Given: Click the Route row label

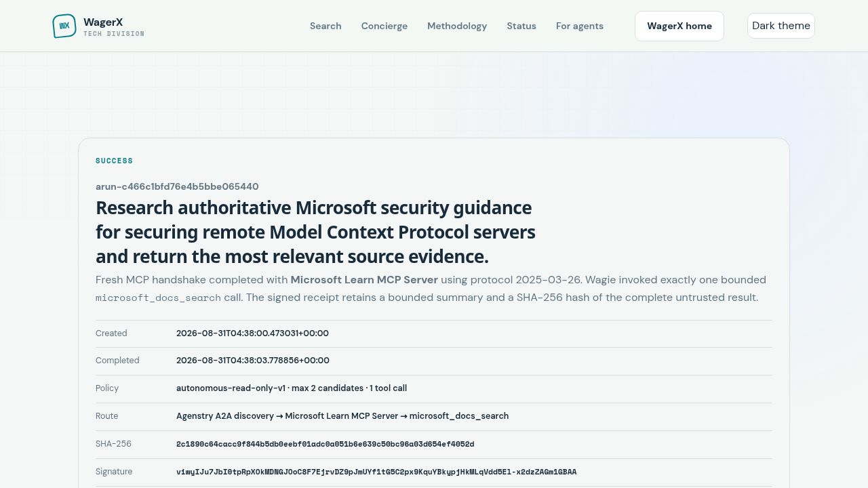Looking at the screenshot, I should tap(107, 416).
